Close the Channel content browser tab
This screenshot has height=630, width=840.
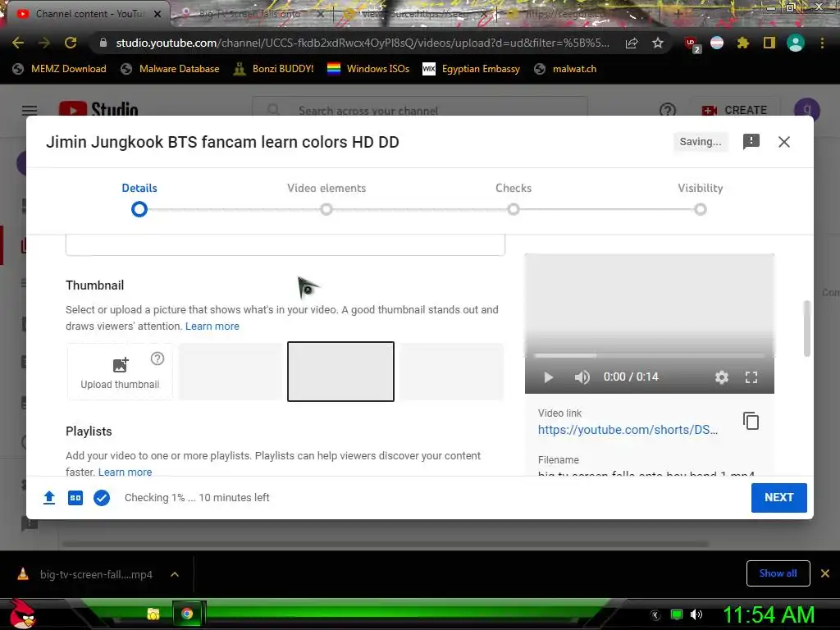157,14
